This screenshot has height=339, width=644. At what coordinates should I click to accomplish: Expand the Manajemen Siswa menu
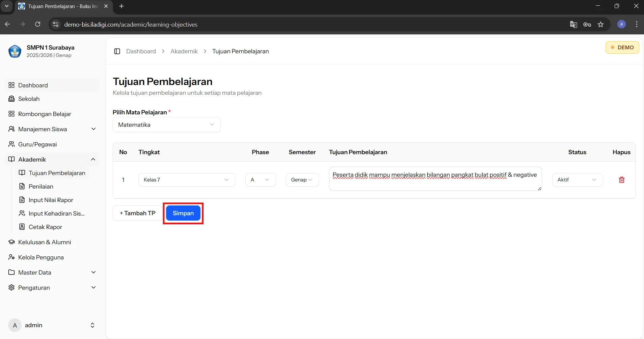click(52, 129)
